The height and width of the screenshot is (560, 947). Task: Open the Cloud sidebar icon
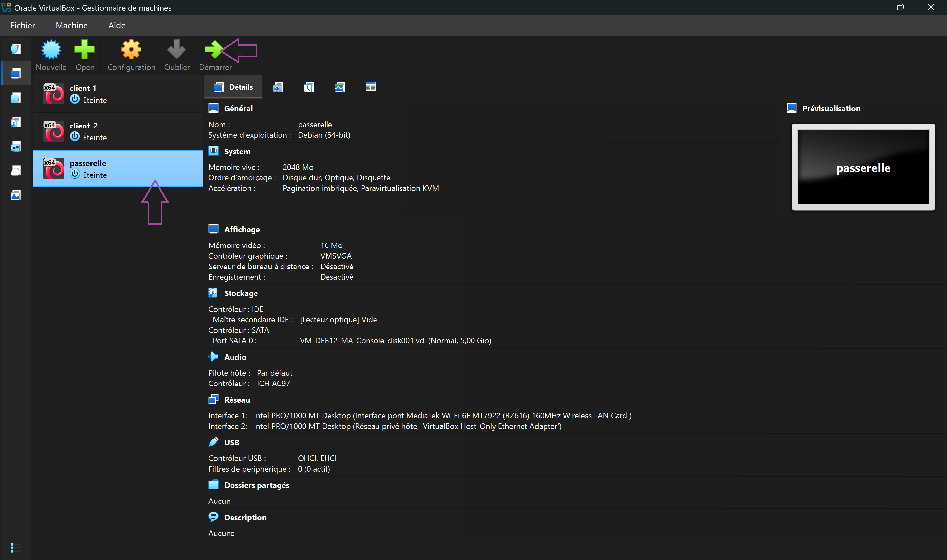click(x=15, y=171)
